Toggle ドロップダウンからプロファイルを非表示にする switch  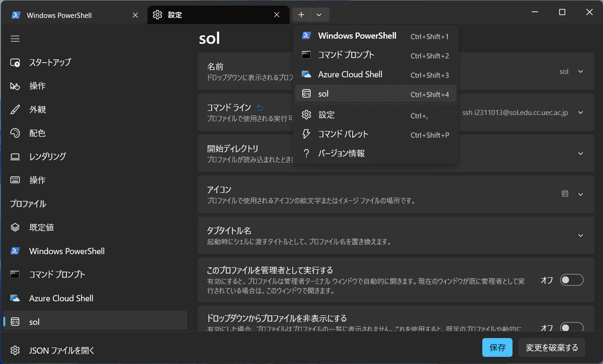tap(571, 328)
